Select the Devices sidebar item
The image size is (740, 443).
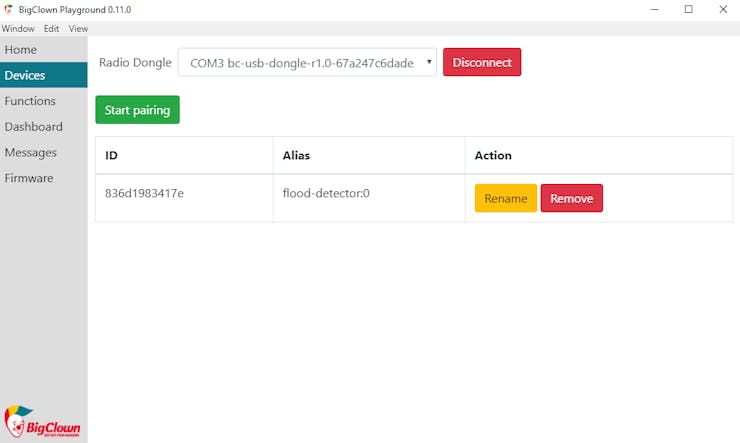point(25,75)
